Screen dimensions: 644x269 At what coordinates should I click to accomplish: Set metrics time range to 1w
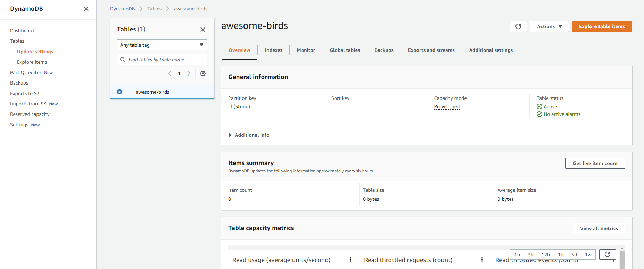588,255
